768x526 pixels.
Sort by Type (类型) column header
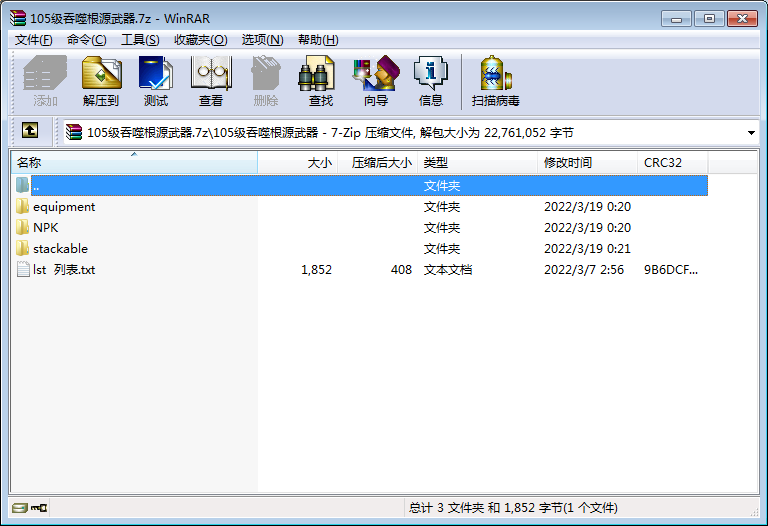click(478, 163)
